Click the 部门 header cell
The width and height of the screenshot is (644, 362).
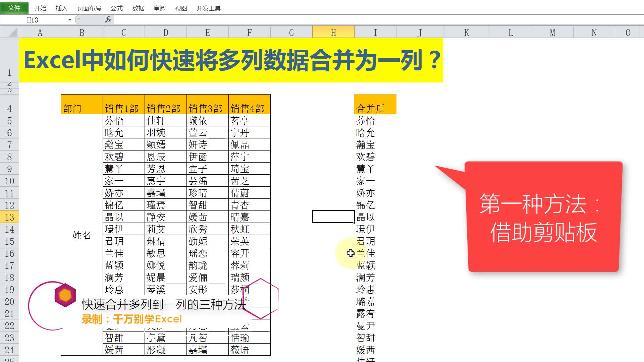pyautogui.click(x=82, y=105)
